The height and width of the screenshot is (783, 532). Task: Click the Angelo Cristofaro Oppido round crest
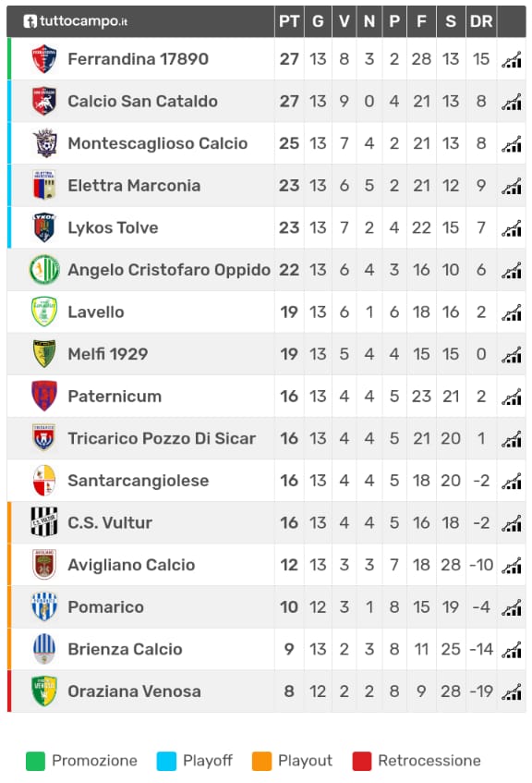click(44, 270)
